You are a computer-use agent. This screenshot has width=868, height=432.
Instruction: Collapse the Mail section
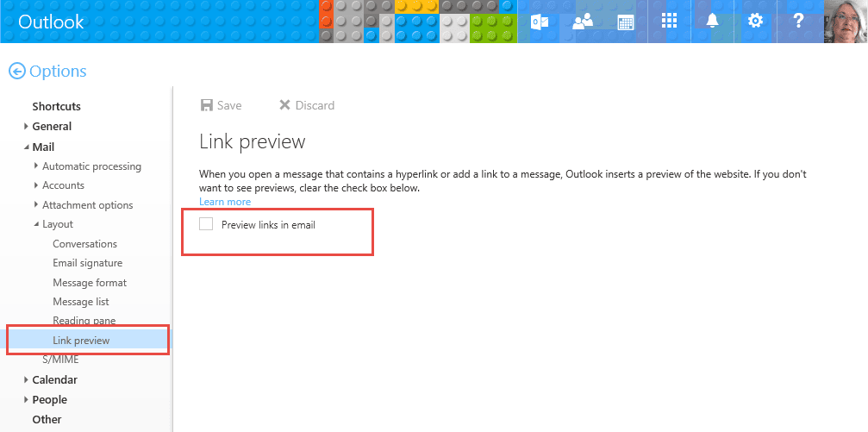26,147
